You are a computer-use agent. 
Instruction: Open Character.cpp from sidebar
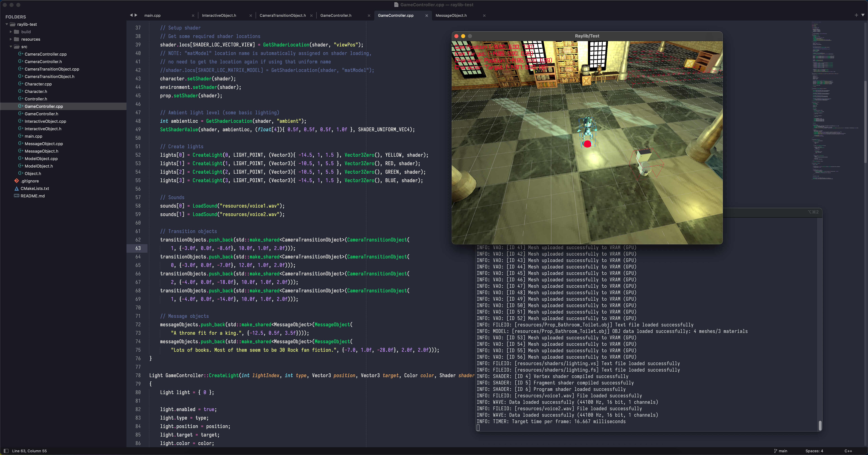click(x=38, y=84)
